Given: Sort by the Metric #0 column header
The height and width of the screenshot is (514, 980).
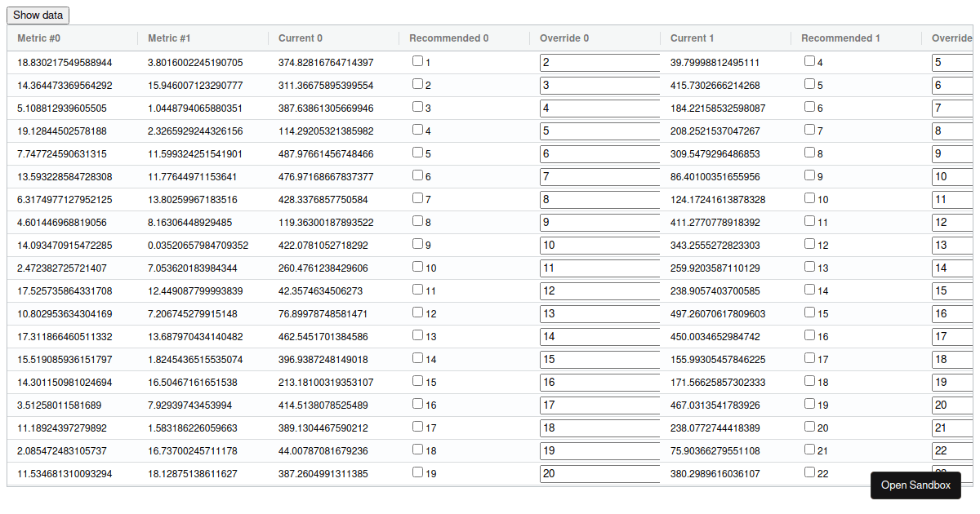Looking at the screenshot, I should point(38,38).
